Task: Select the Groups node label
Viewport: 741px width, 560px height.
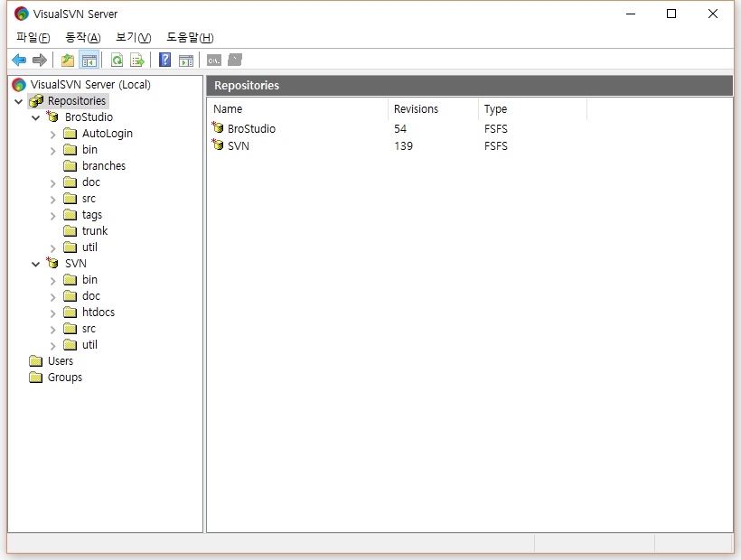Action: point(65,378)
